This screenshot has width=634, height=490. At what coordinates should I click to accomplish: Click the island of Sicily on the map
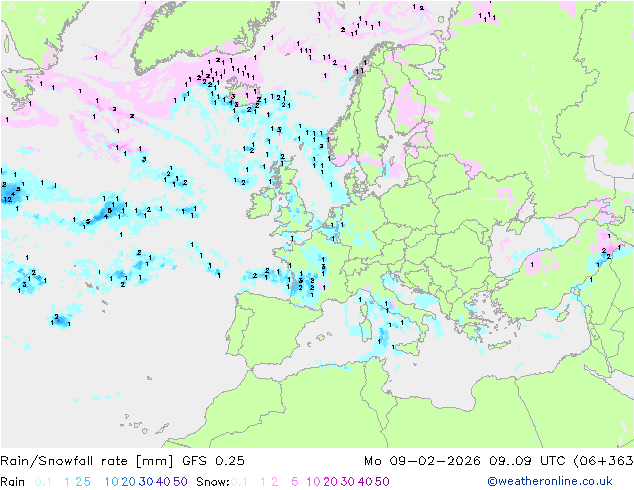pyautogui.click(x=408, y=347)
